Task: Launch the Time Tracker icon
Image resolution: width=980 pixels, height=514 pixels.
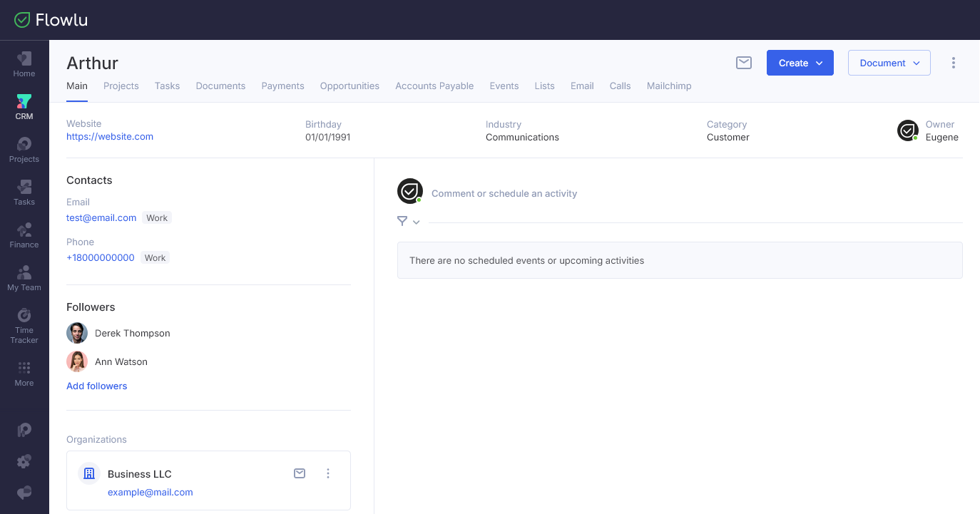Action: tap(24, 326)
